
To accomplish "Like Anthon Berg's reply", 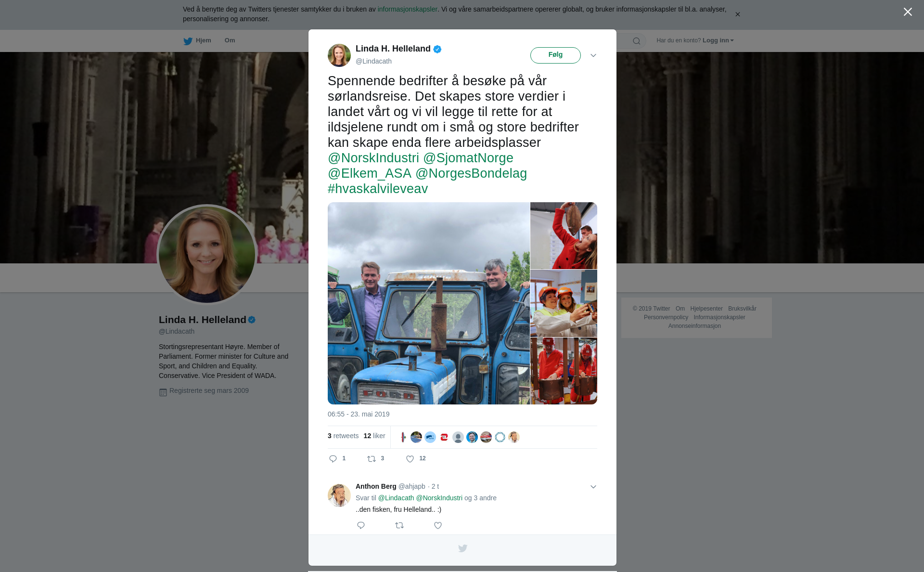I will click(438, 525).
